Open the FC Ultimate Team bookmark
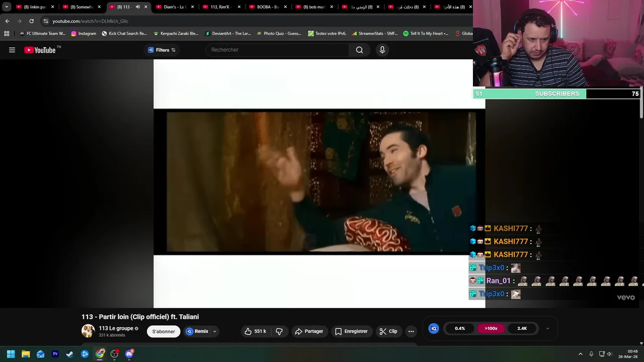Screen dimensions: 644x362 coord(43,34)
